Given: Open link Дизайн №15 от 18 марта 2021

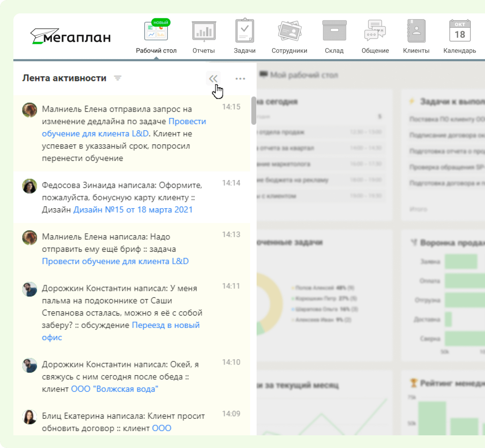Looking at the screenshot, I should (133, 210).
